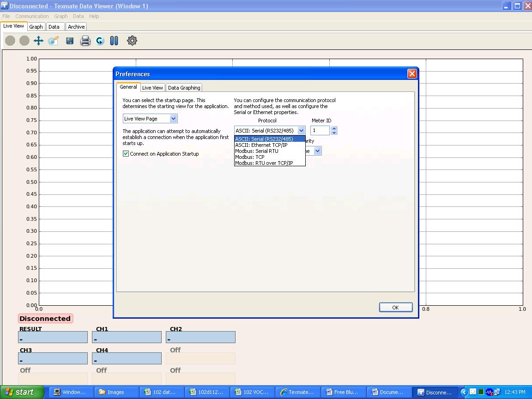532x399 pixels.
Task: Open Images folder in taskbar
Action: pyautogui.click(x=116, y=392)
